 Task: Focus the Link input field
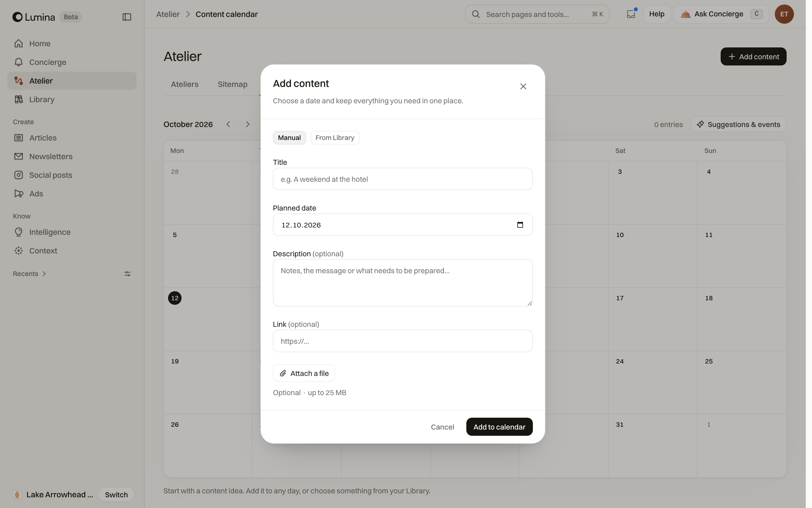[x=403, y=341]
